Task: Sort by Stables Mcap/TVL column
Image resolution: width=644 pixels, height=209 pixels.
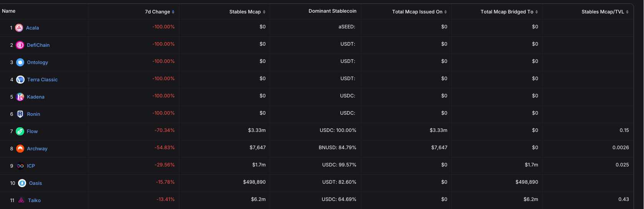Action: point(605,12)
